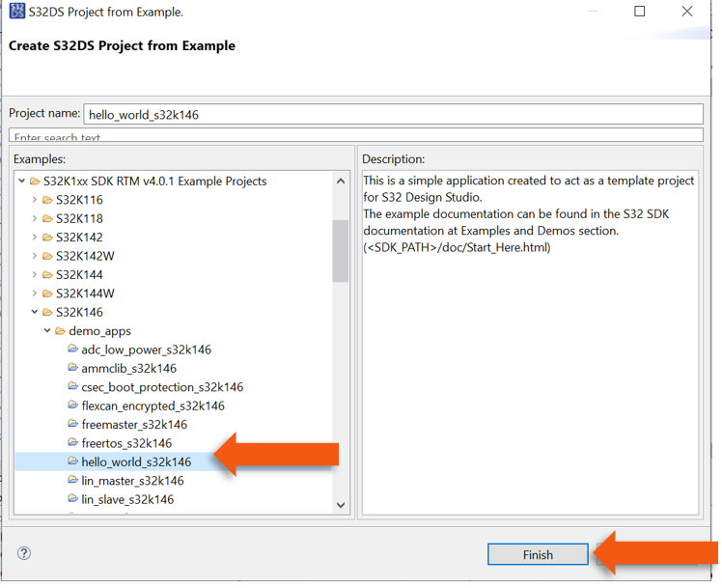
Task: Click the Project name text field
Action: point(393,114)
